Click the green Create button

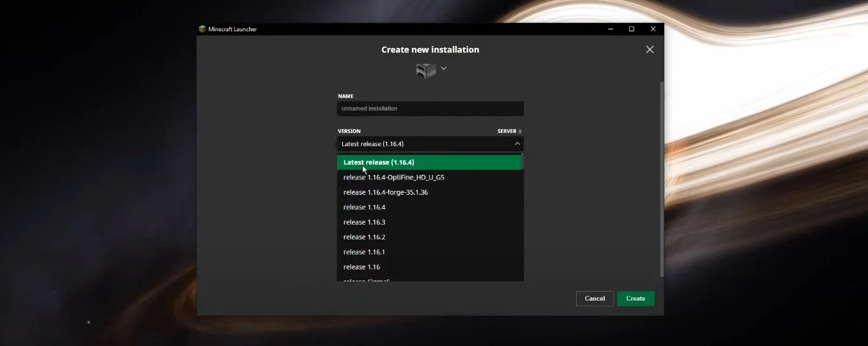[636, 299]
